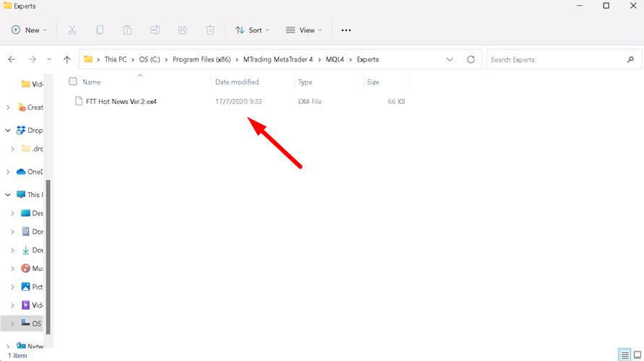Tick the select-all checkbox beside Name

coord(73,82)
